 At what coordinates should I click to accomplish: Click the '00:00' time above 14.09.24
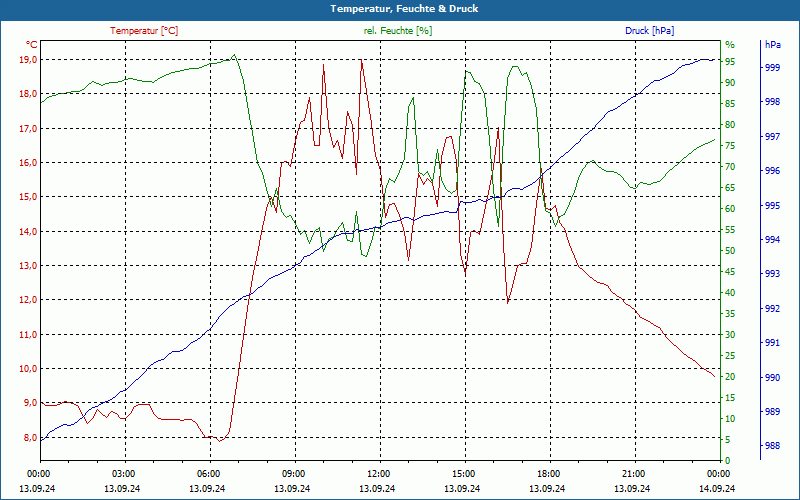pos(718,473)
